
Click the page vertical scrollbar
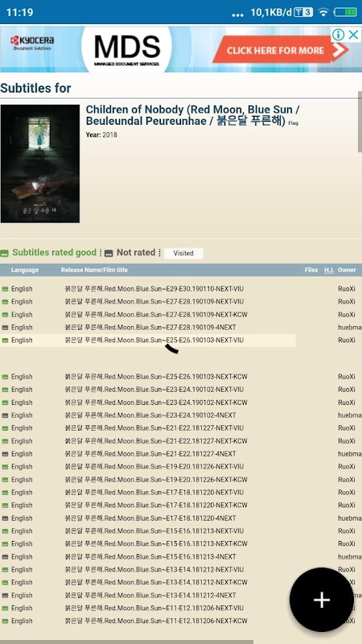(360, 122)
